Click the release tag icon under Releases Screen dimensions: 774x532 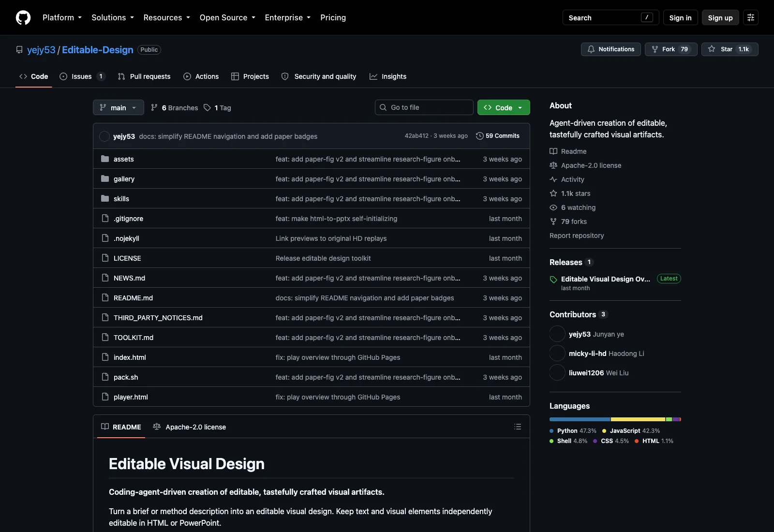[553, 280]
